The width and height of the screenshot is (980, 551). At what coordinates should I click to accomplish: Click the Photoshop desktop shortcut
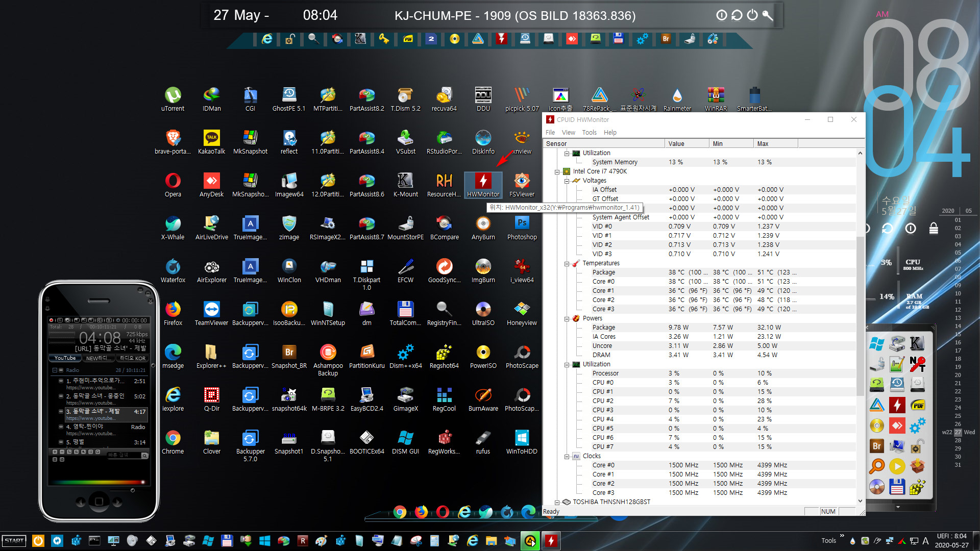point(522,228)
